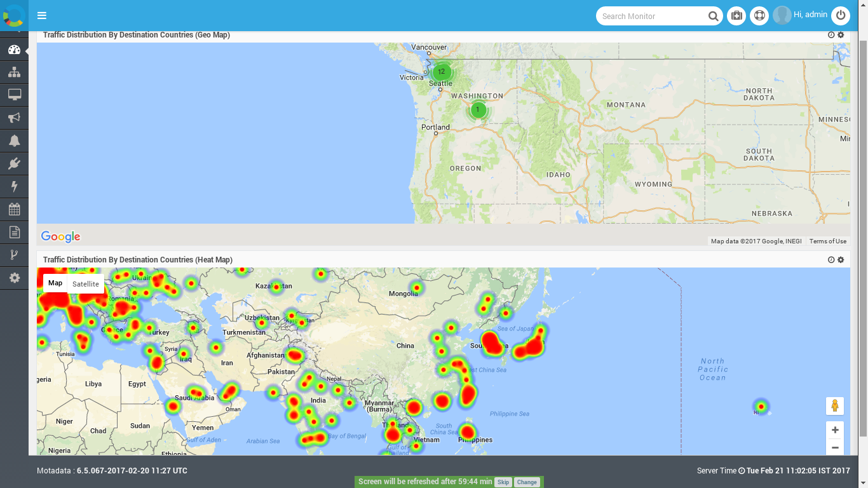The width and height of the screenshot is (868, 488).
Task: Click the Motadata version text in footer
Action: (x=112, y=471)
